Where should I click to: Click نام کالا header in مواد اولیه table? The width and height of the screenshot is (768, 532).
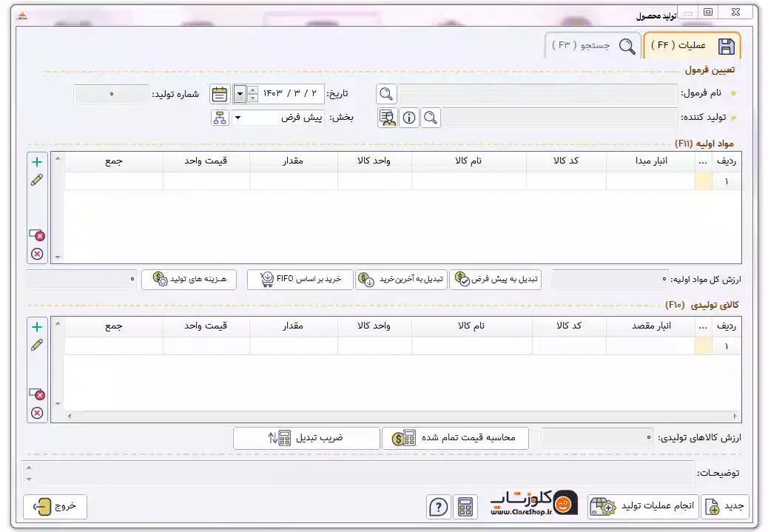pos(469,161)
